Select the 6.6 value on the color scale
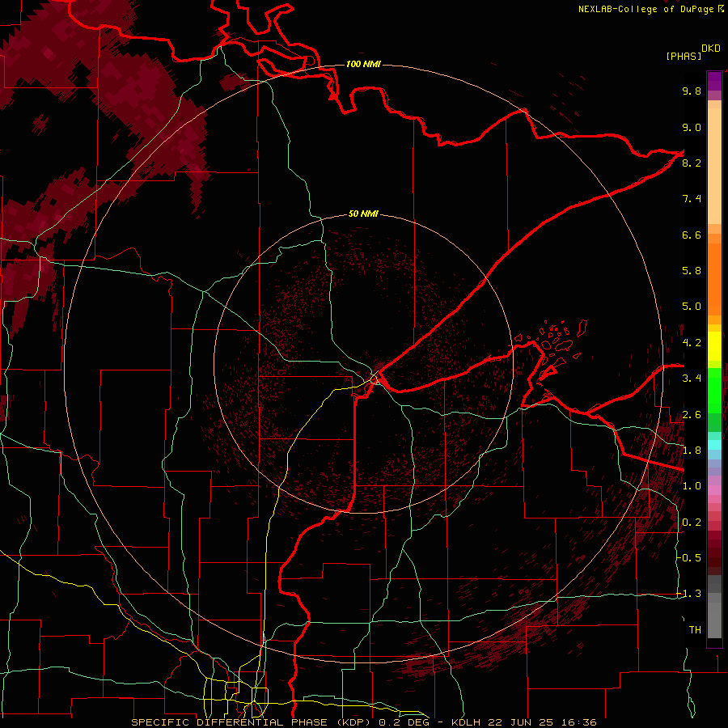The height and width of the screenshot is (728, 728). click(692, 235)
